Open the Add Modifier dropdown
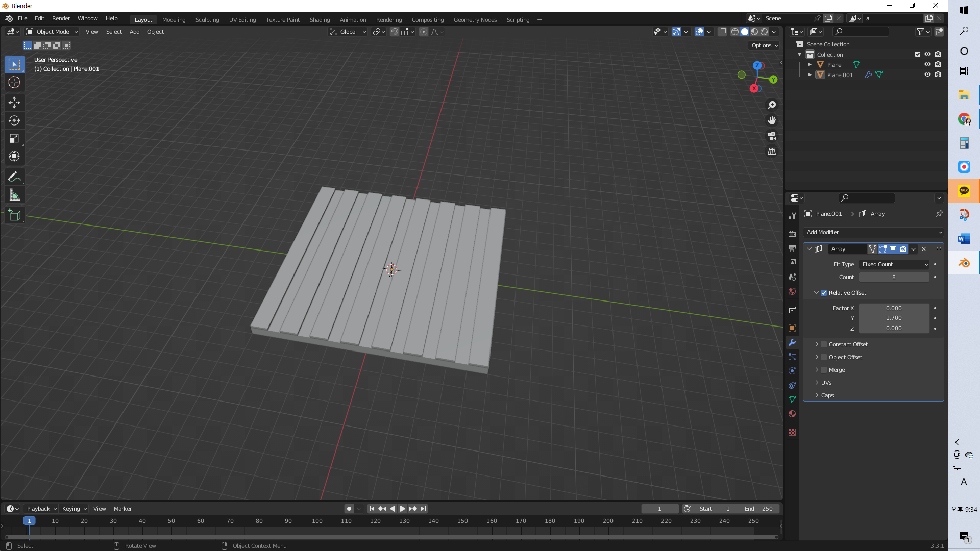This screenshot has width=980, height=551. 873,232
